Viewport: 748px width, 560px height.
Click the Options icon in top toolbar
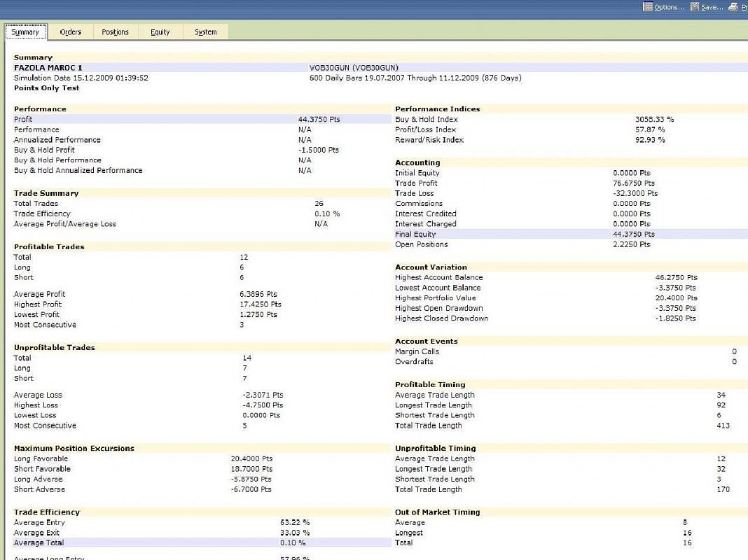pos(648,7)
